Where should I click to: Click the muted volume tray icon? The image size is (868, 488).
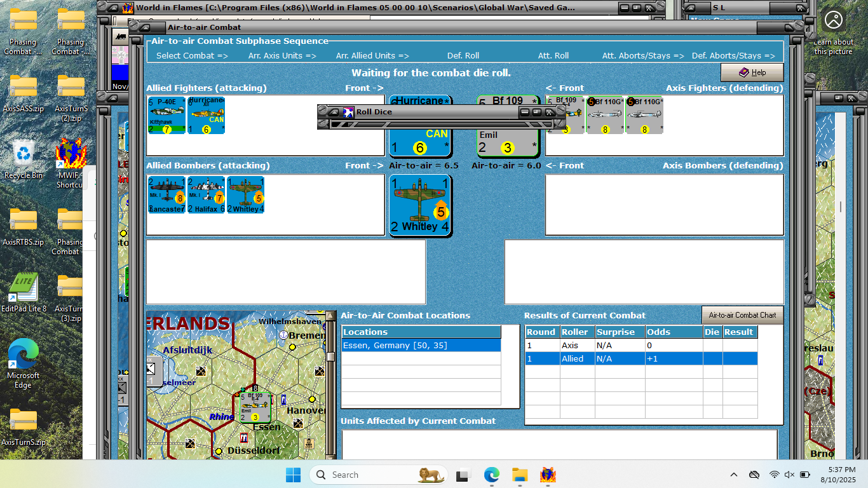[x=789, y=475]
